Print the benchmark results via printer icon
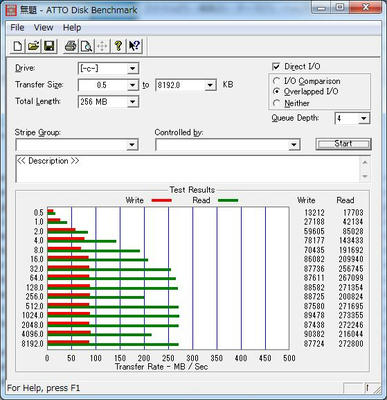Image resolution: width=387 pixels, height=400 pixels. (70, 46)
